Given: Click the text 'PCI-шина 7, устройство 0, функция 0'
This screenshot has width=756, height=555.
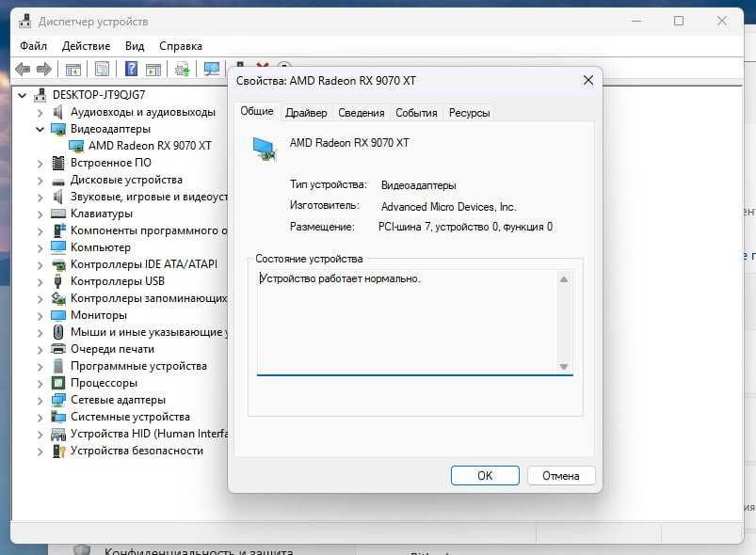Looking at the screenshot, I should click(x=465, y=227).
